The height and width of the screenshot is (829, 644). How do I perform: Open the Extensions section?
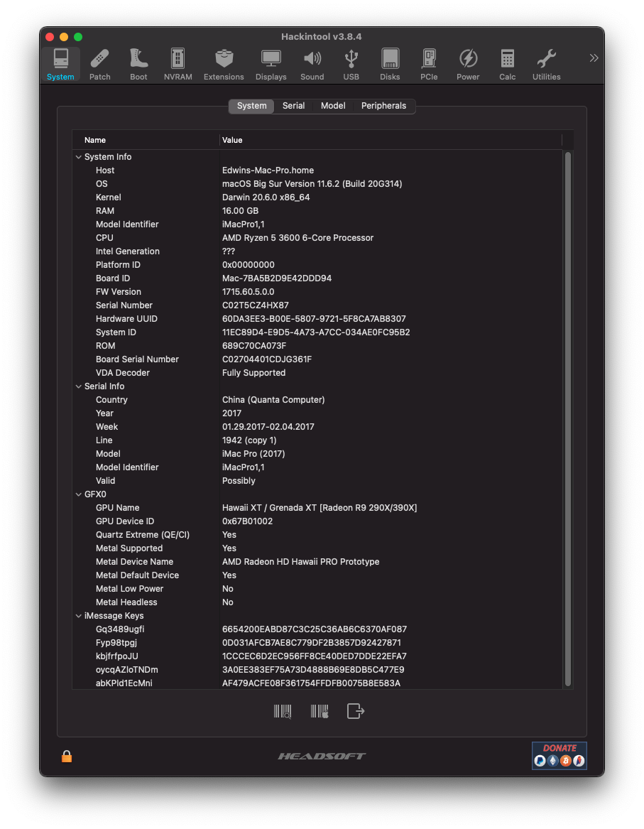pyautogui.click(x=224, y=65)
